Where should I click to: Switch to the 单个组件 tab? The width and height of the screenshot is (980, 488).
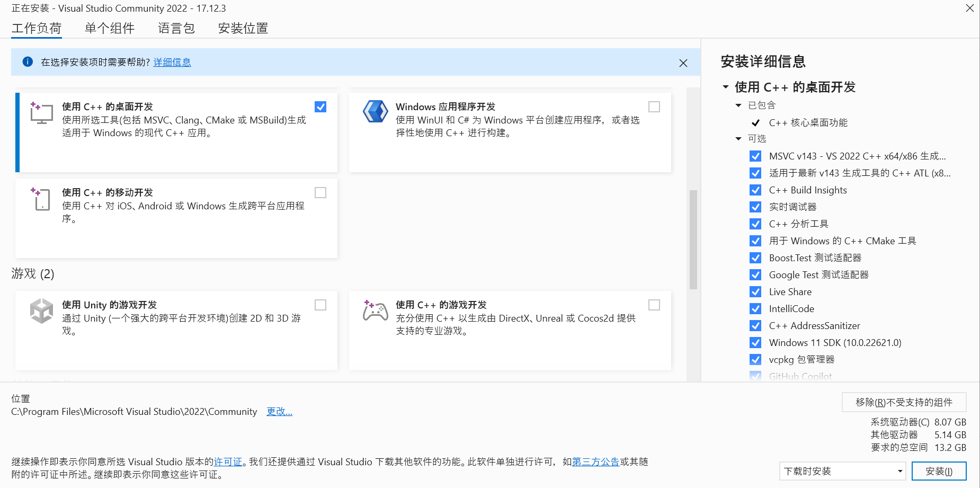[110, 28]
